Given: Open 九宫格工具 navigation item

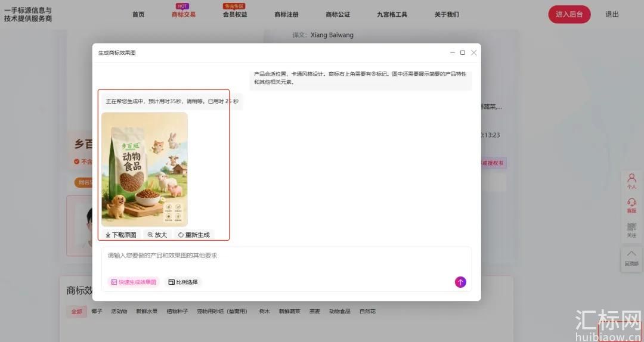Looking at the screenshot, I should pos(392,14).
